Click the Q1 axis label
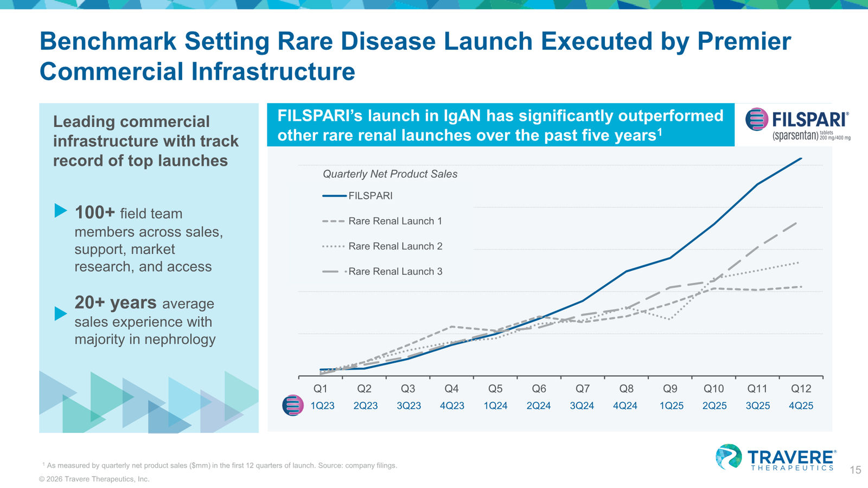This screenshot has width=868, height=488. (x=321, y=389)
